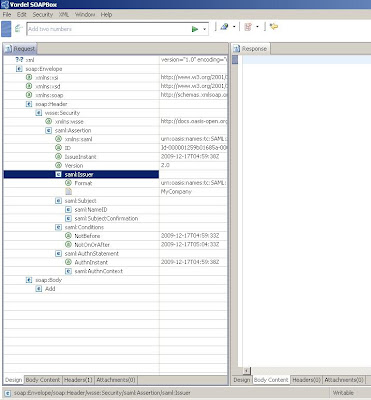
Task: Open the Window menu
Action: pyautogui.click(x=85, y=15)
